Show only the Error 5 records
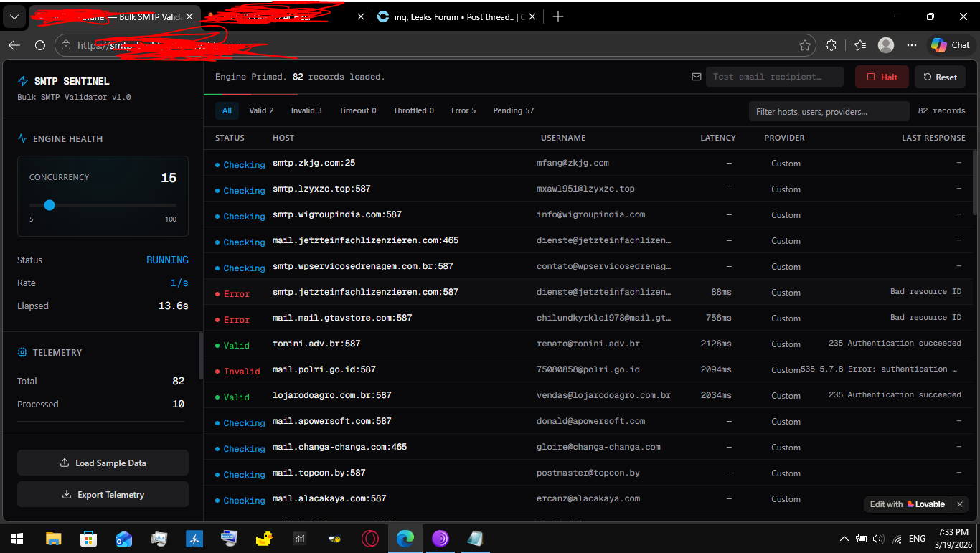 coord(463,110)
